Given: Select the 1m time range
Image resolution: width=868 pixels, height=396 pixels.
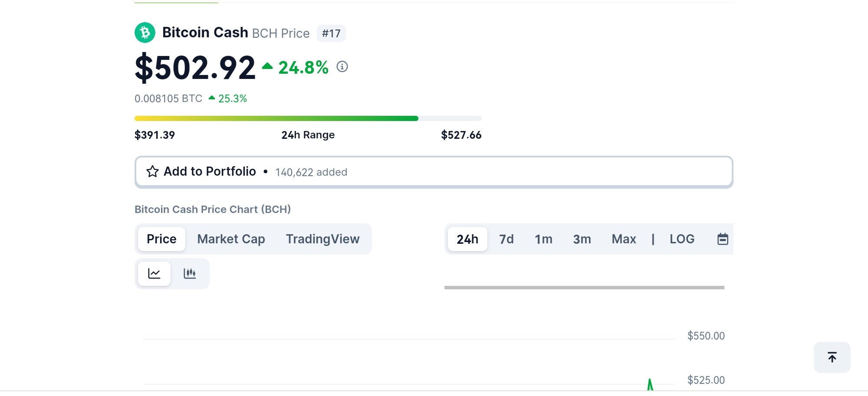Looking at the screenshot, I should click(543, 239).
